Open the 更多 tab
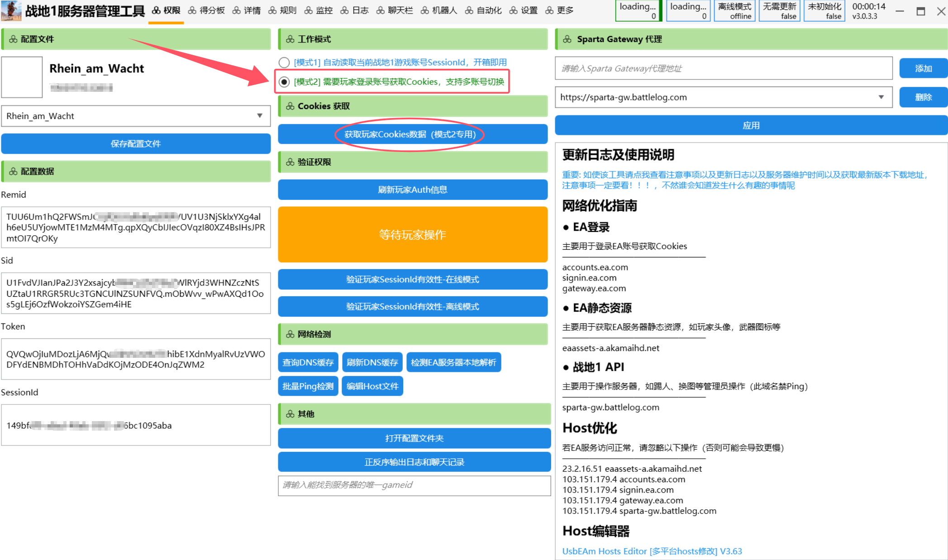This screenshot has height=560, width=948. pyautogui.click(x=560, y=10)
